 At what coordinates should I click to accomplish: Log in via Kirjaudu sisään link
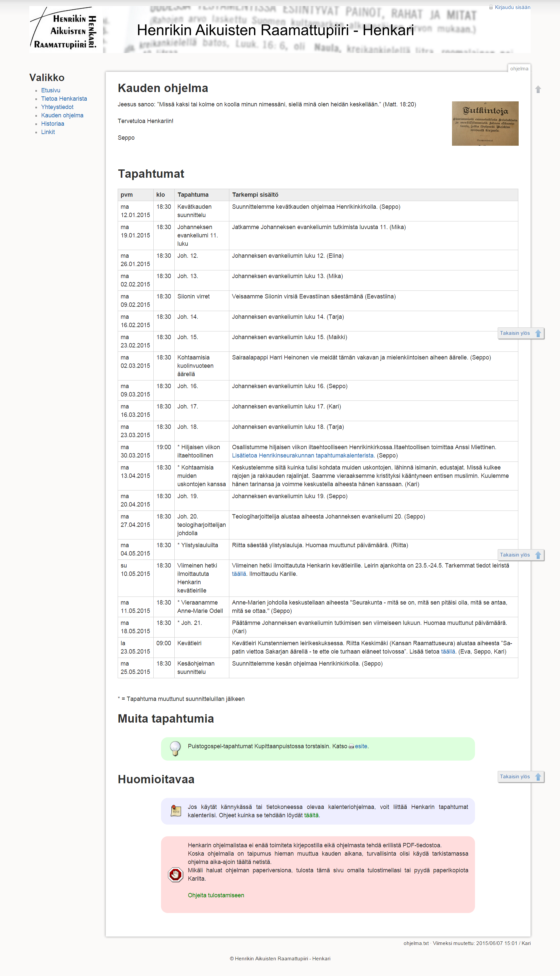coord(512,7)
